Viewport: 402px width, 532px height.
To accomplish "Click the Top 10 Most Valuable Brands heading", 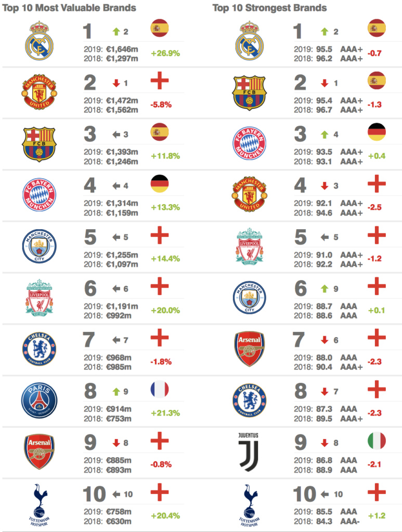I will 69,8.
